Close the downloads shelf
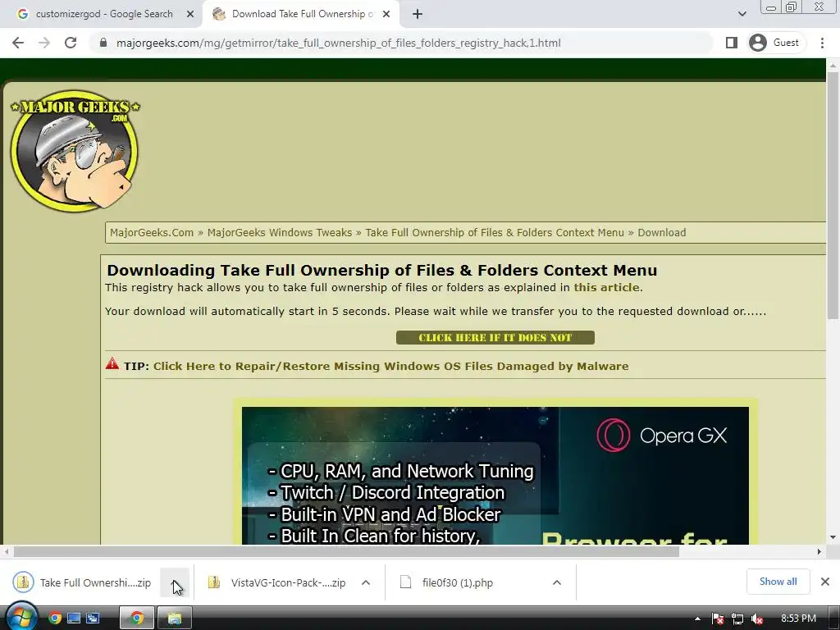Image resolution: width=840 pixels, height=630 pixels. point(825,582)
